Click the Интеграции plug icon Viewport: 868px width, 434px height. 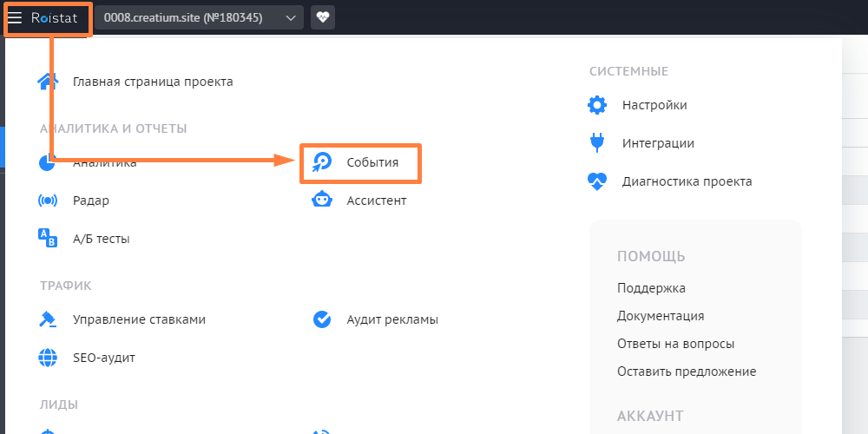[597, 143]
